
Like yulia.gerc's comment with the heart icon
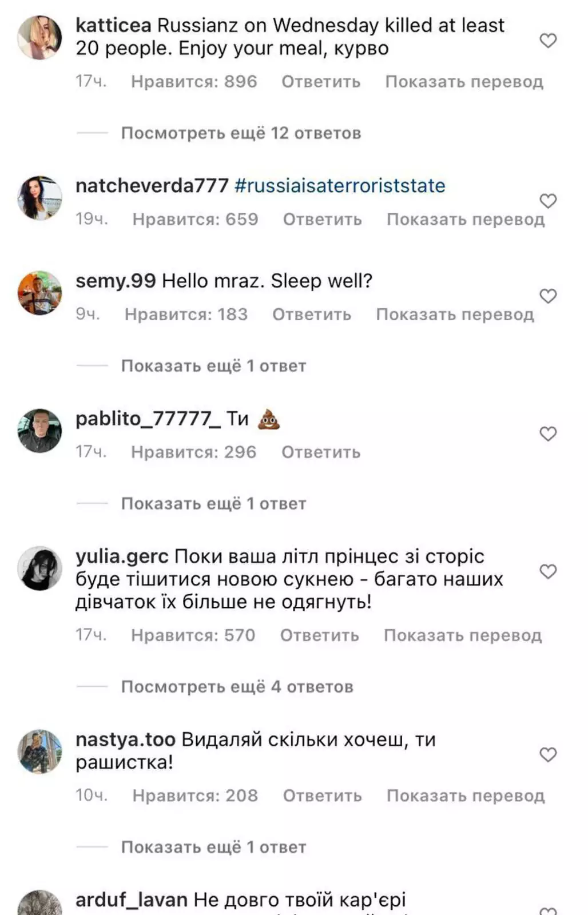point(548,572)
